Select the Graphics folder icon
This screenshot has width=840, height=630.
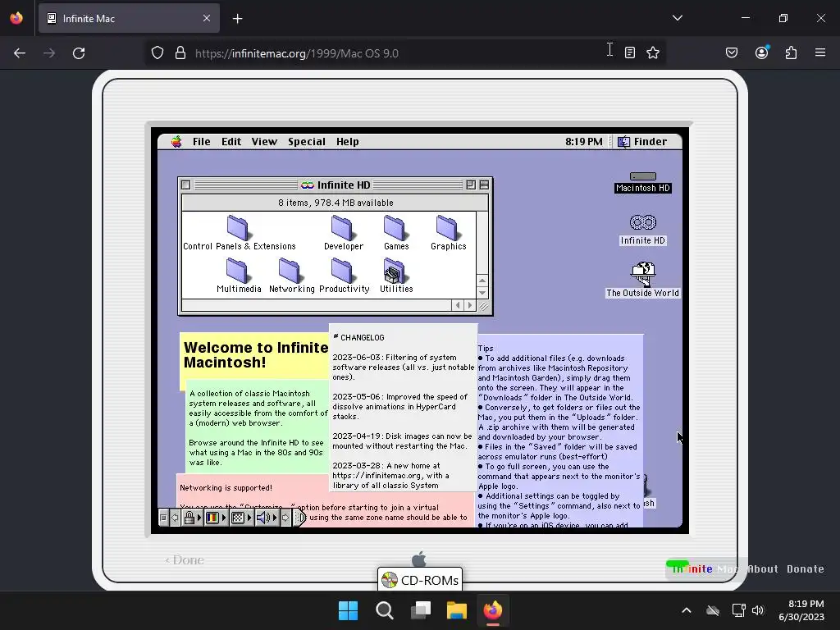(x=448, y=228)
